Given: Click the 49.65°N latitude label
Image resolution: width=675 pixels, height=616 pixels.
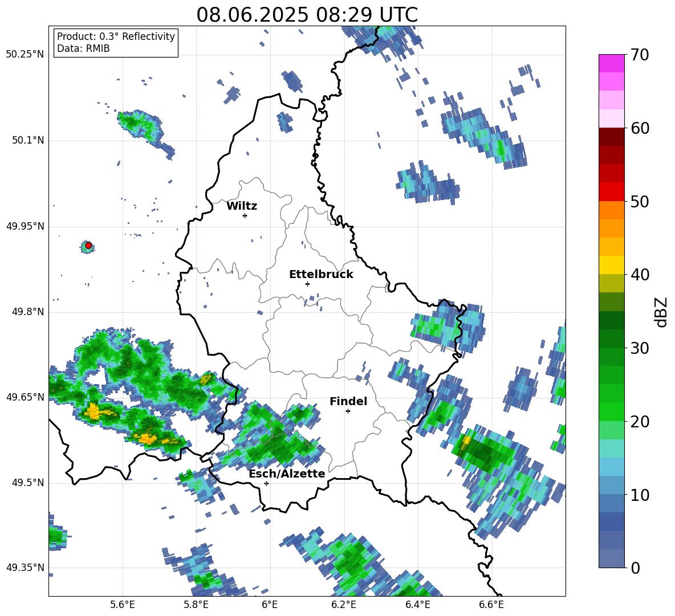Looking at the screenshot, I should point(25,397).
